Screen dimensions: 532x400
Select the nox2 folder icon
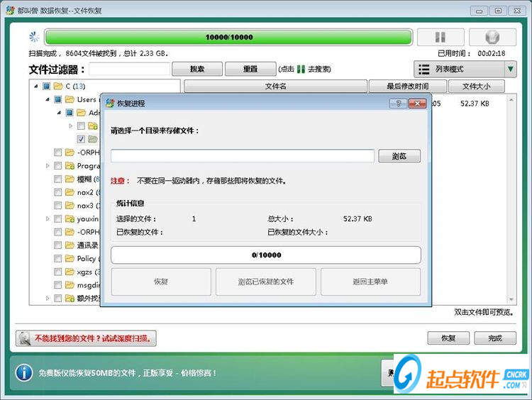[x=70, y=192]
